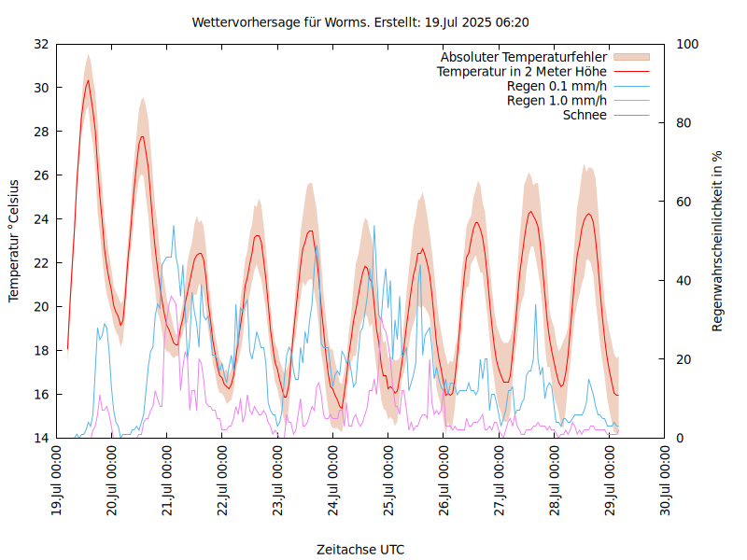This screenshot has height=560, width=747.
Task: Select 'Regen 1.0 mm/h' legend label
Action: [557, 101]
